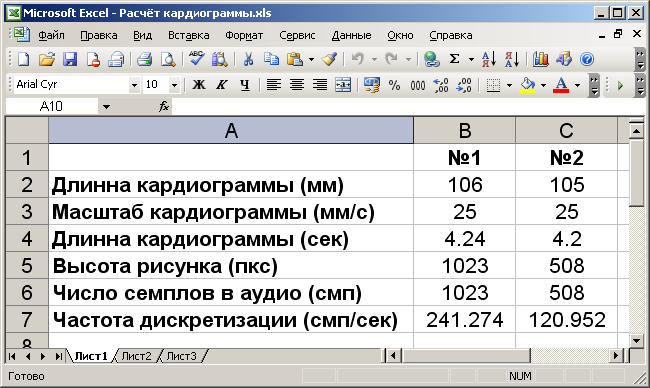The width and height of the screenshot is (650, 388).
Task: Open the Вставка menu
Action: (x=189, y=36)
